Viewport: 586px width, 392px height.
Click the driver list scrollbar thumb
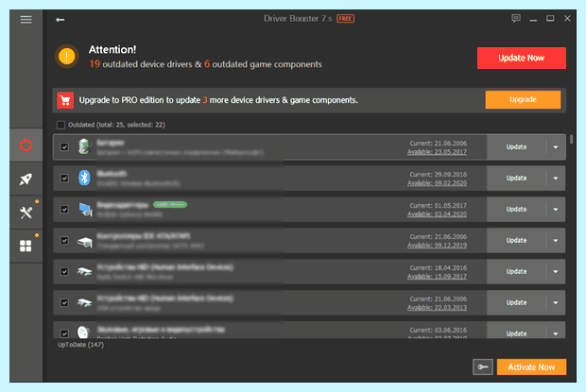tap(571, 139)
